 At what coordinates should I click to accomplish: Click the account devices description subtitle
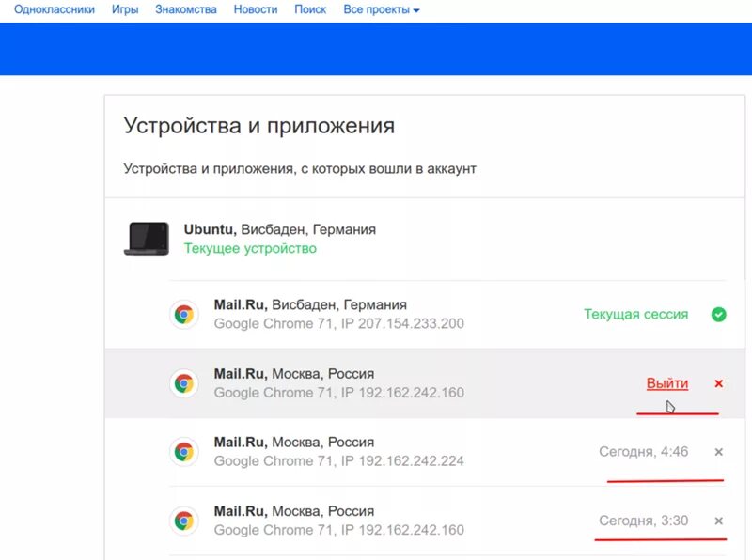(300, 169)
